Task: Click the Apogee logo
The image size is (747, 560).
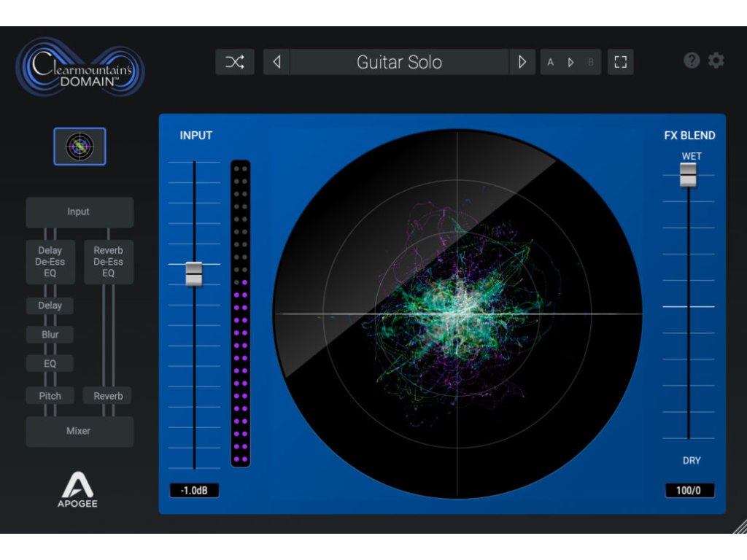Action: (x=77, y=489)
